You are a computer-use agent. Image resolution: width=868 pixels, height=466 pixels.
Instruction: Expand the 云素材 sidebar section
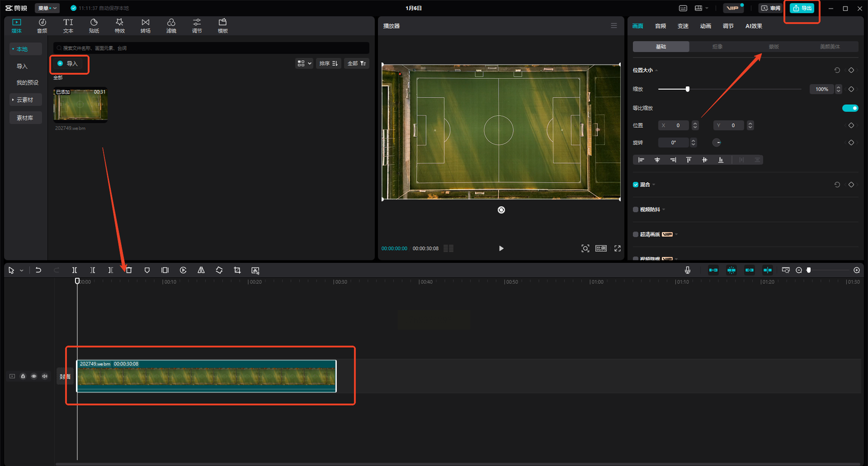click(x=25, y=99)
